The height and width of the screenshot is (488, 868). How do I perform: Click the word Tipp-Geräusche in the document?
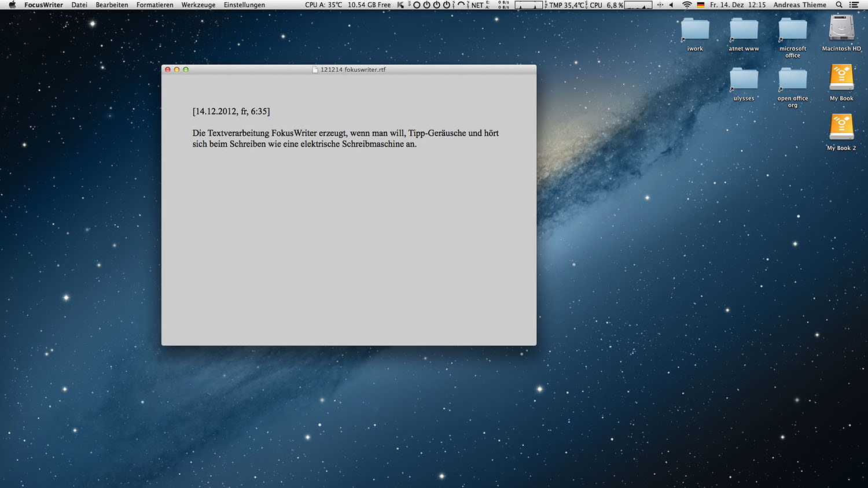pos(437,133)
